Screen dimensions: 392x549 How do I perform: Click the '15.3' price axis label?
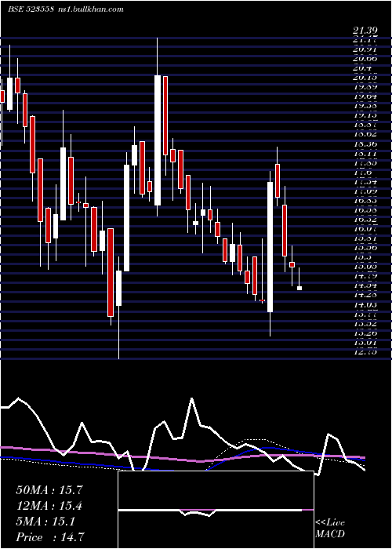[363, 257]
